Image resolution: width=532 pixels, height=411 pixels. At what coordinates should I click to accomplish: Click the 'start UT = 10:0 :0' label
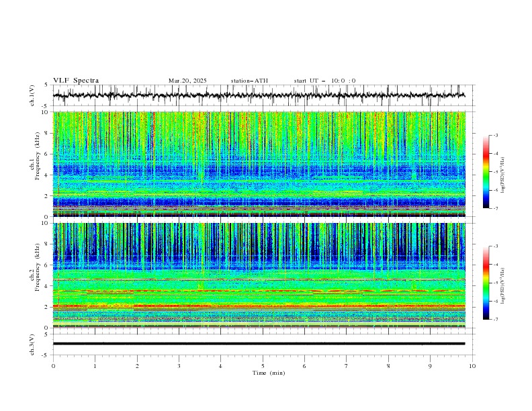tap(324, 81)
